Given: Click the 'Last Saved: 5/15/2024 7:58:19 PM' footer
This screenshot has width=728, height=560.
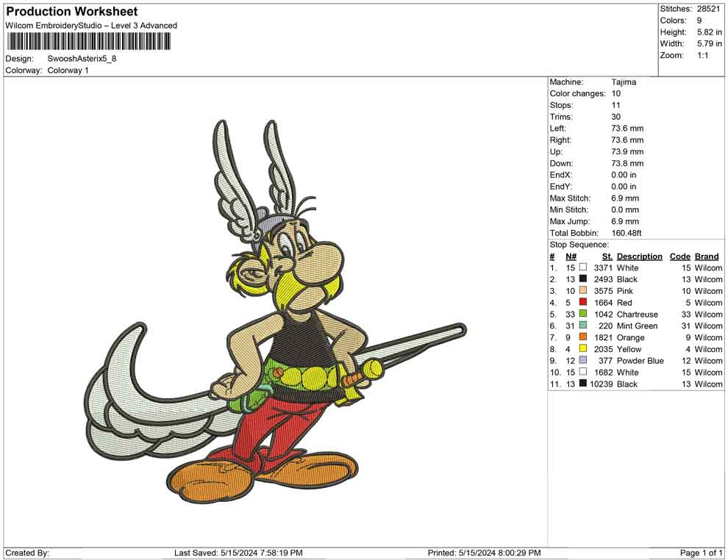Looking at the screenshot, I should (x=238, y=553).
